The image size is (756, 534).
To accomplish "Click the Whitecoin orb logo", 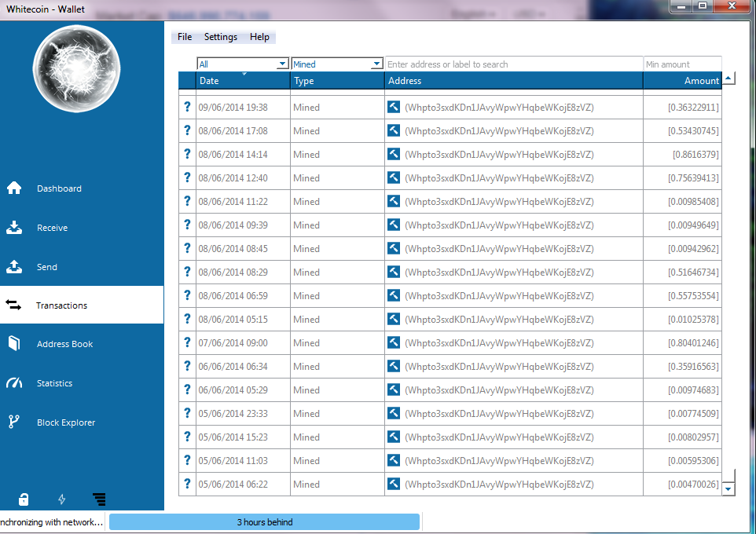I will 76,68.
